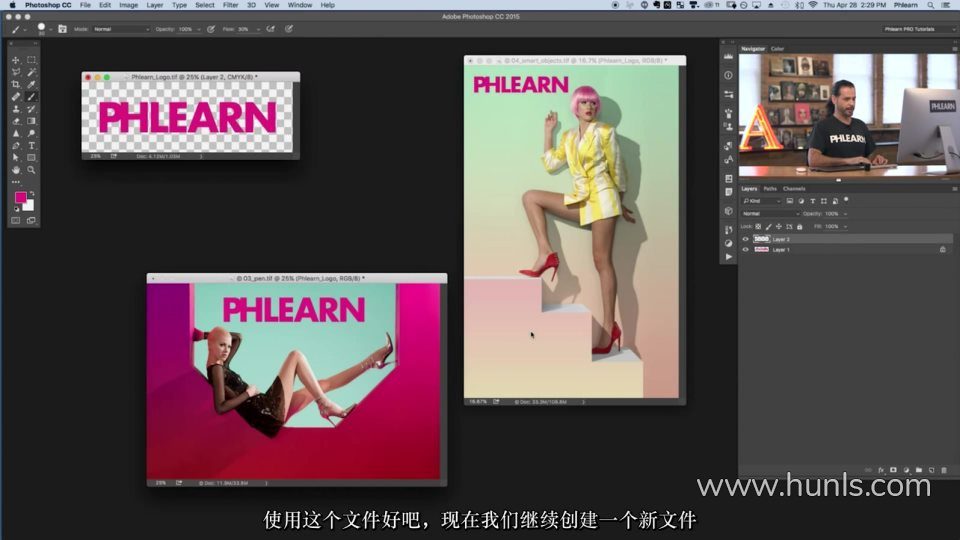Select the Magic Wand tool
This screenshot has height=540, width=960.
click(x=31, y=72)
